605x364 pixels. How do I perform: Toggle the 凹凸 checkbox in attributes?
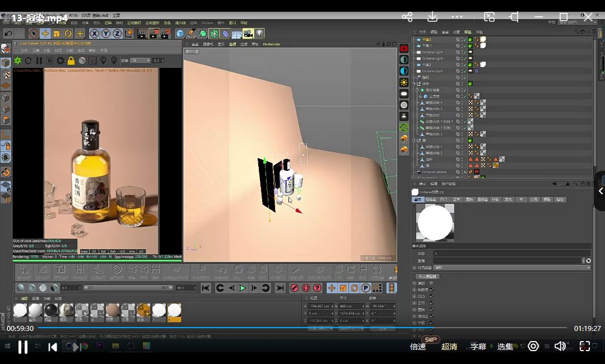(x=431, y=296)
